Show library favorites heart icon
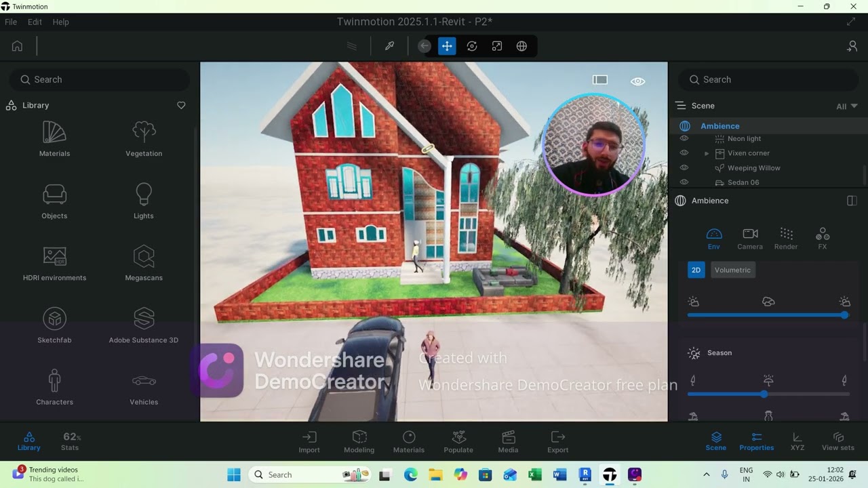 [181, 105]
